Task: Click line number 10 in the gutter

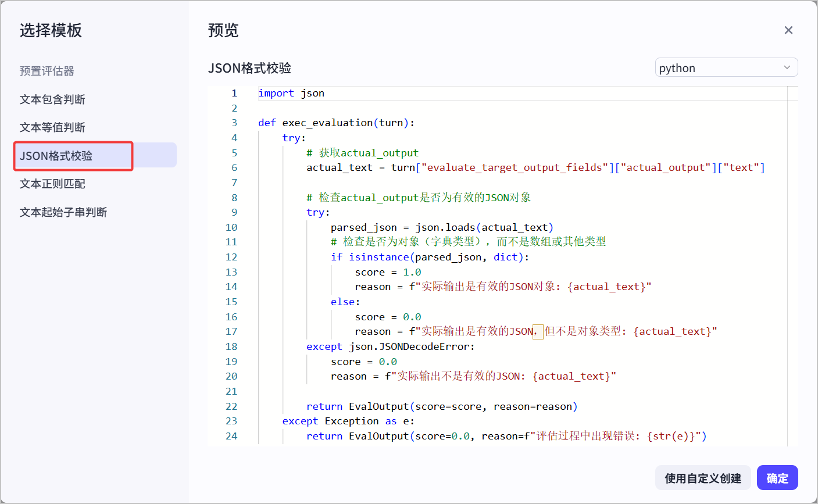Action: (231, 227)
